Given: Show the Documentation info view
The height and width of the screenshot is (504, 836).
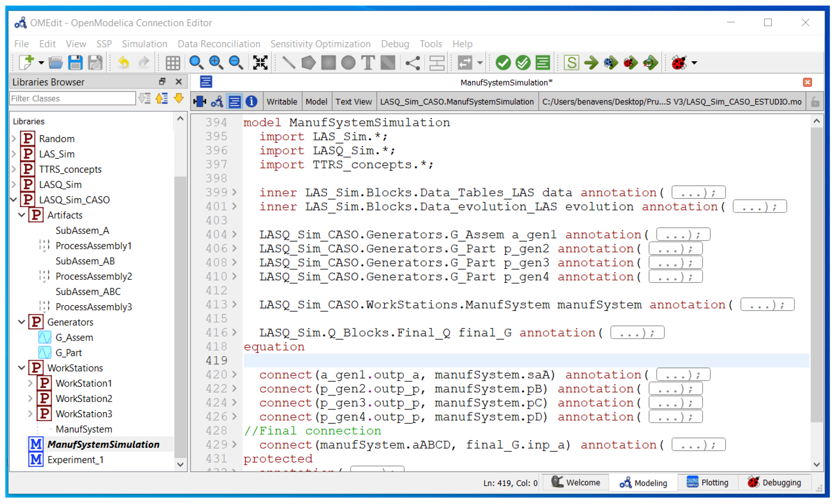Looking at the screenshot, I should [x=252, y=101].
